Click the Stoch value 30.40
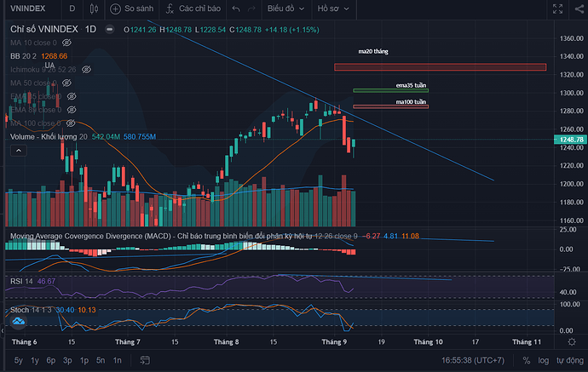The image size is (588, 372). click(x=65, y=310)
